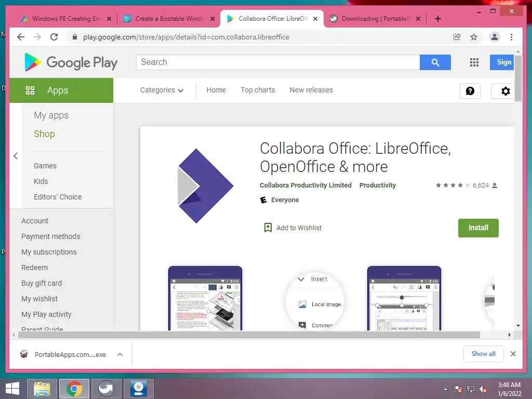532x399 pixels.
Task: Click the green Install button
Action: pos(478,228)
